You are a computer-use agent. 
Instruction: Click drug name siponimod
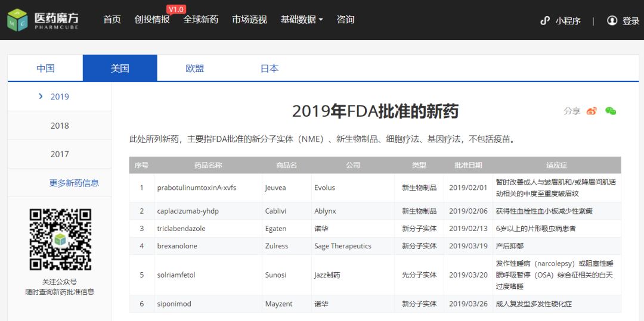pyautogui.click(x=174, y=304)
